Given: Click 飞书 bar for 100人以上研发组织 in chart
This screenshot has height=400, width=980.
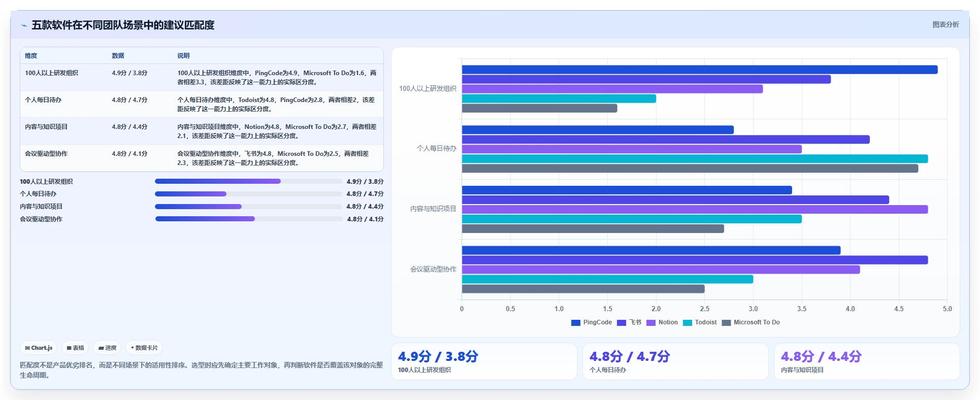Looking at the screenshot, I should click(x=646, y=79).
